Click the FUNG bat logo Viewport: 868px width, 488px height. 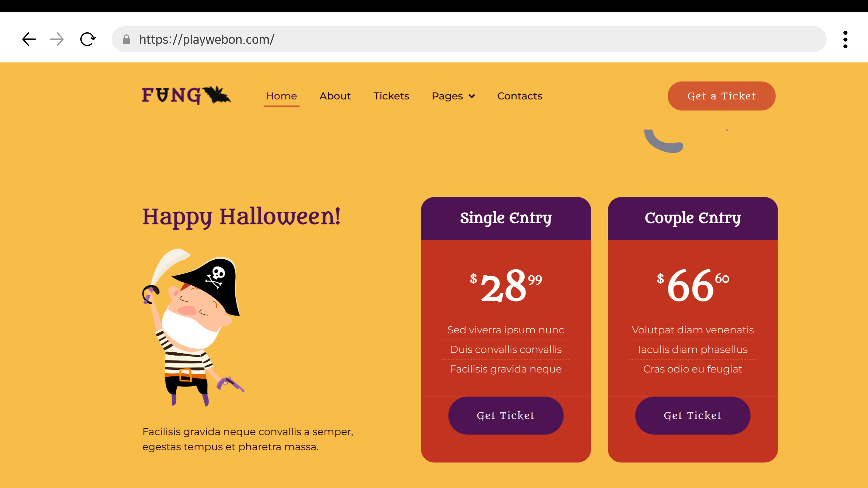(x=186, y=95)
